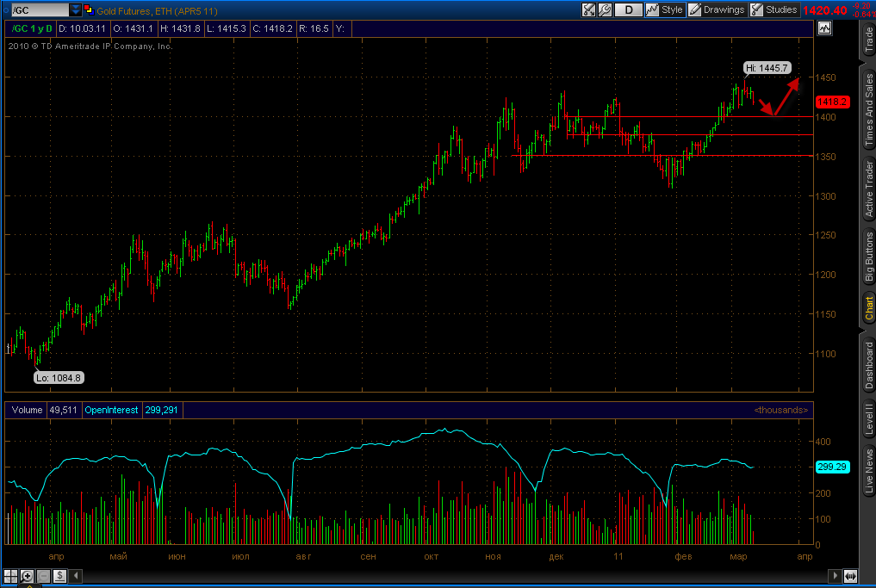This screenshot has height=588, width=876.
Task: Click the zoom-in magnifier icon
Action: point(27,576)
